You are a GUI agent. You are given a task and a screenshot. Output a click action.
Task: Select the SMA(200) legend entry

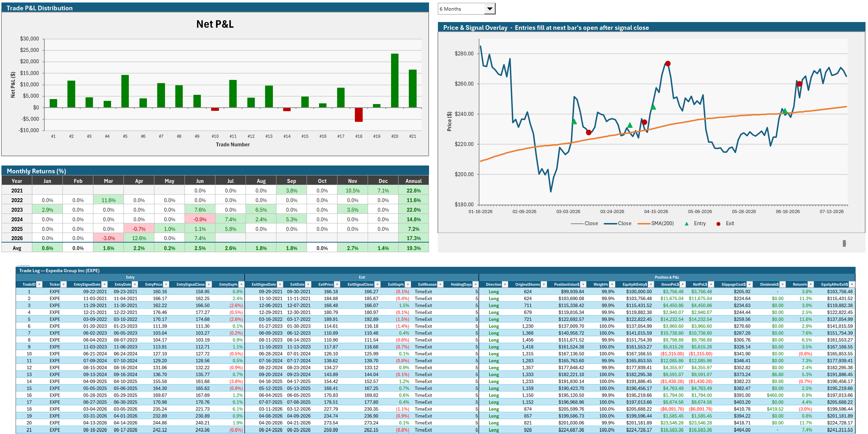click(656, 223)
